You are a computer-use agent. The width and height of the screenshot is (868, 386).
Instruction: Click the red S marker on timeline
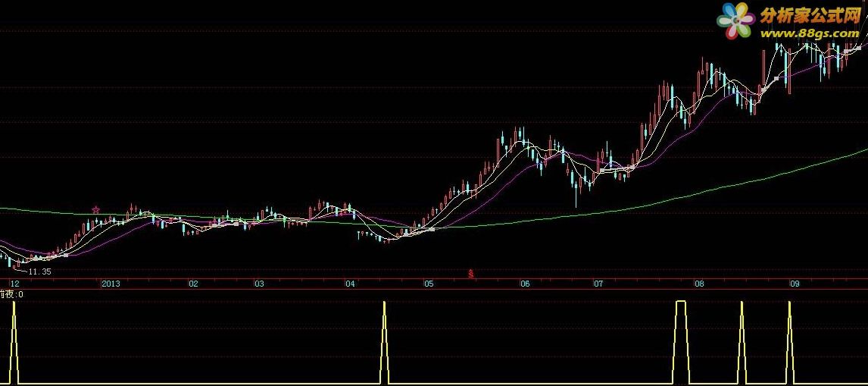pos(471,274)
